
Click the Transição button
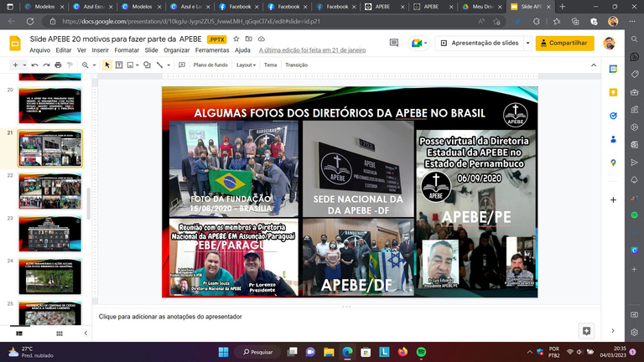[x=296, y=65]
